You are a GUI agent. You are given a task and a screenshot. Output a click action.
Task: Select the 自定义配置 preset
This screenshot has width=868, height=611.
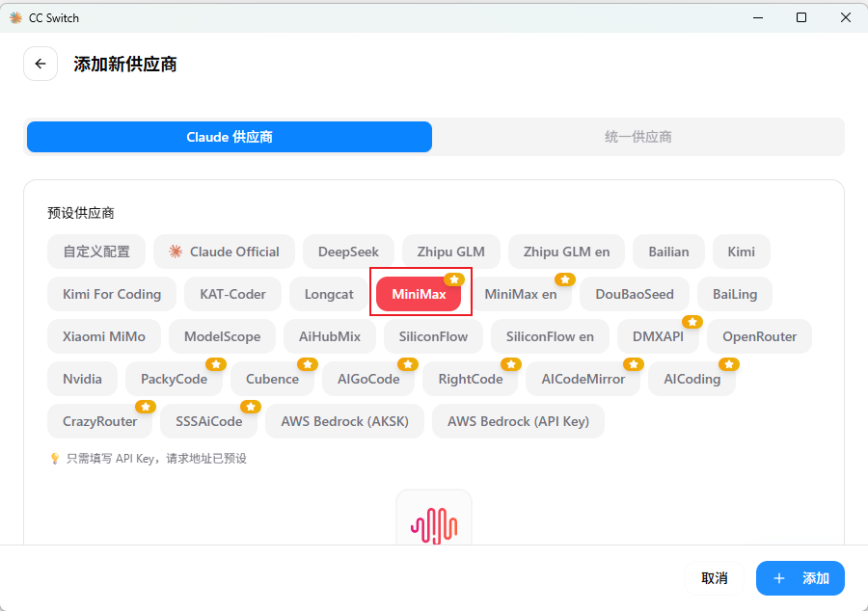coord(96,252)
